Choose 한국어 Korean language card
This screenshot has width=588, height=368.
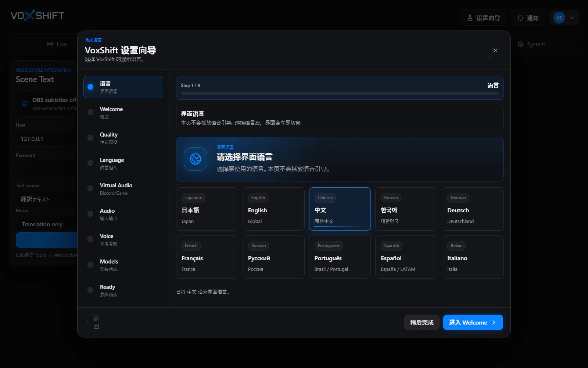pyautogui.click(x=406, y=209)
